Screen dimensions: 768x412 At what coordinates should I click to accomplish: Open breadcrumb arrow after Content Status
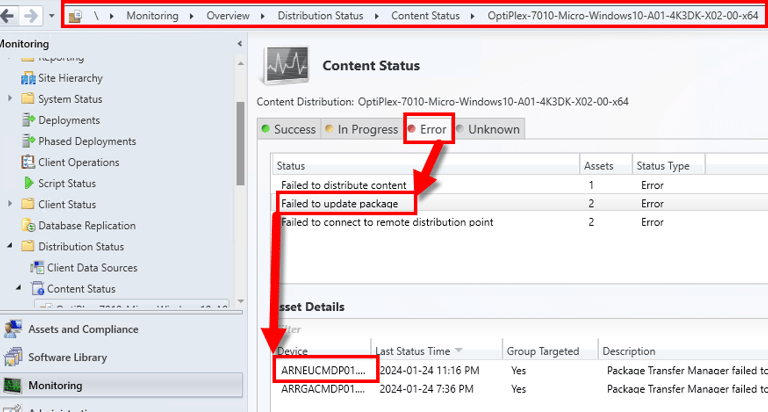pyautogui.click(x=473, y=16)
